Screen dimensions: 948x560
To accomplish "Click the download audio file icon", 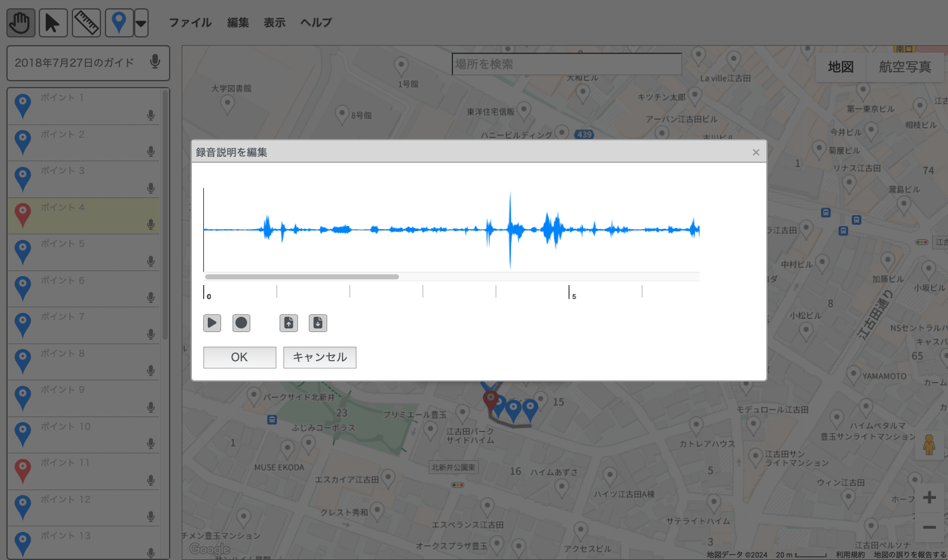I will 318,323.
